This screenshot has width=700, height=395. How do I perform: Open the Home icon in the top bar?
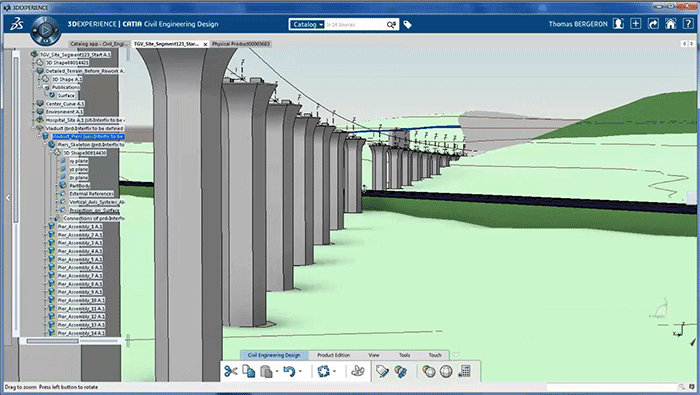(671, 24)
